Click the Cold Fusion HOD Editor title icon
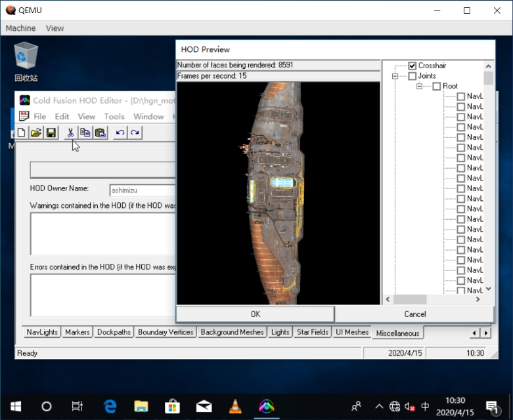Image resolution: width=513 pixels, height=420 pixels. coord(25,100)
